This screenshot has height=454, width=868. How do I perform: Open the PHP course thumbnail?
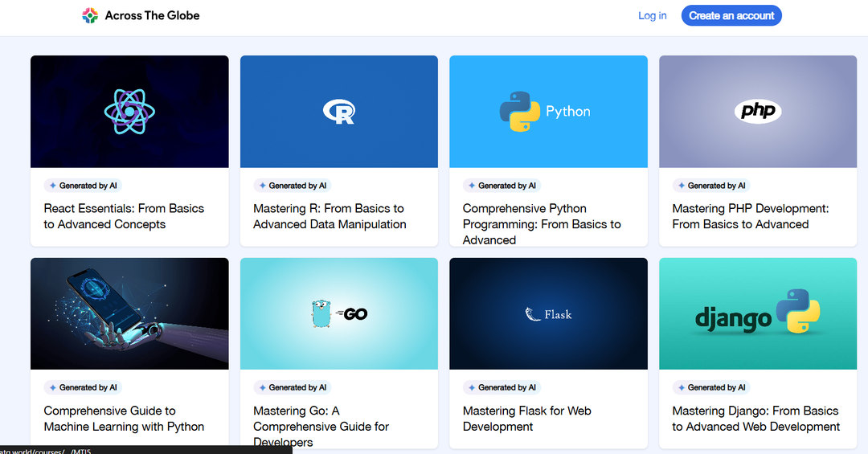[758, 111]
